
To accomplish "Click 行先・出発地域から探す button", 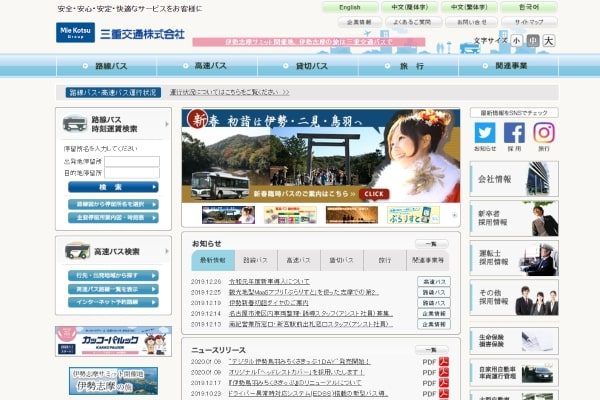I will (113, 276).
